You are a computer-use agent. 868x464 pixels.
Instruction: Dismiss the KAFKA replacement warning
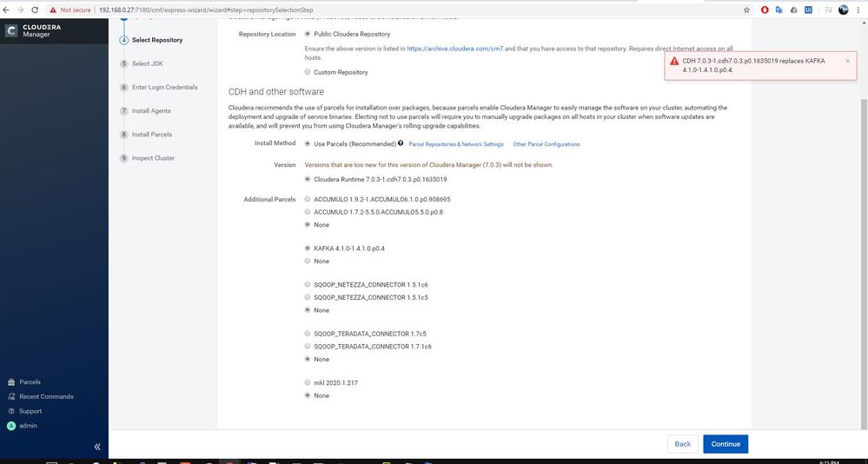[847, 61]
